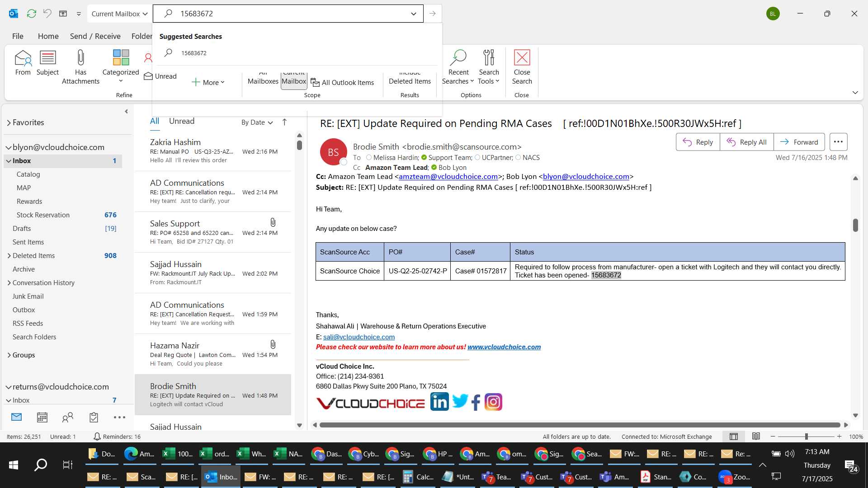
Task: Click the Forward button
Action: tap(799, 142)
